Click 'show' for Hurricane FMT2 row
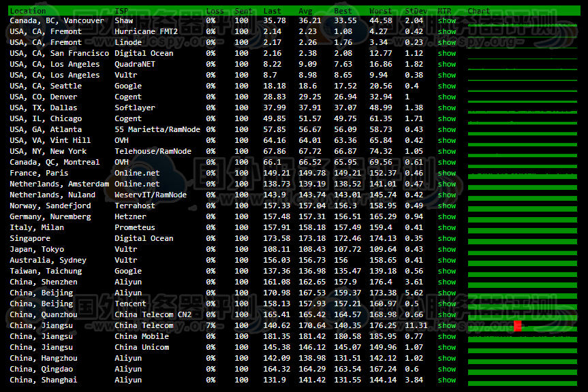Screen dimensions: 588x392 point(447,31)
